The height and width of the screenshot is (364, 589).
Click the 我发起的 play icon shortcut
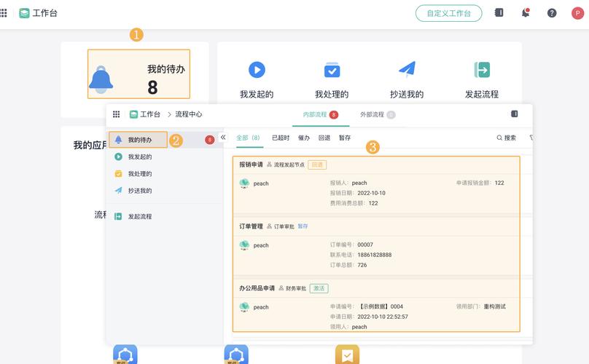(257, 70)
